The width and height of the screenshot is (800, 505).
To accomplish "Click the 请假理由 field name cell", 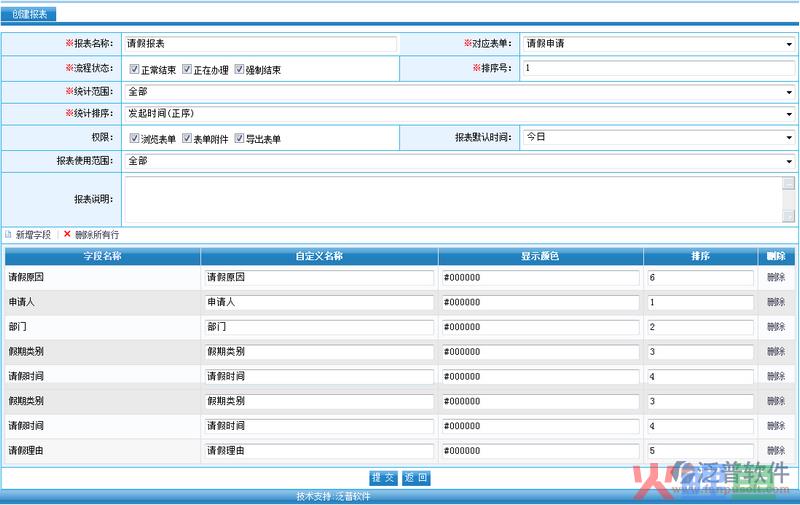I will click(103, 451).
